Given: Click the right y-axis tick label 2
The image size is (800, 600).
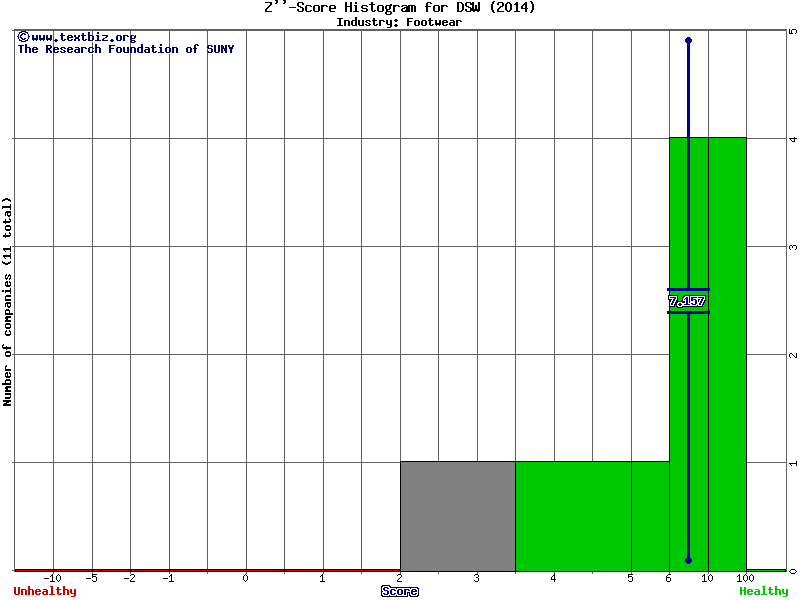Looking at the screenshot, I should tap(793, 355).
